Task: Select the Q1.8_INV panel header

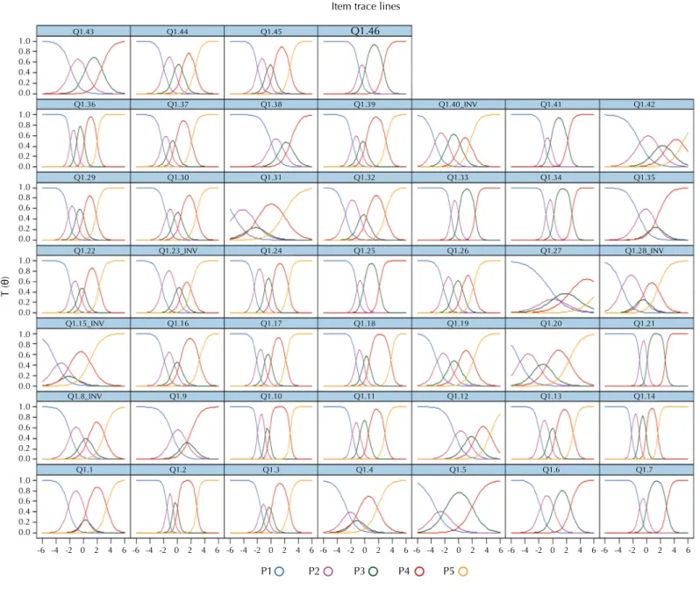Action: (83, 397)
